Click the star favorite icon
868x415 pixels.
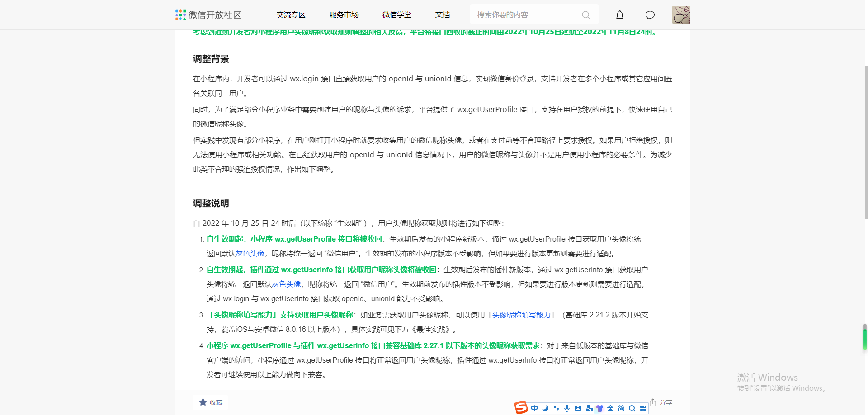click(203, 402)
